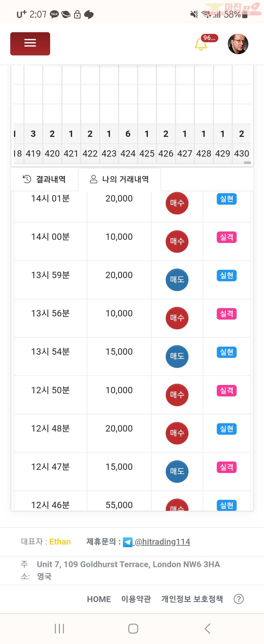
Task: Open the 개인정보 보호정책 link
Action: coord(192,599)
